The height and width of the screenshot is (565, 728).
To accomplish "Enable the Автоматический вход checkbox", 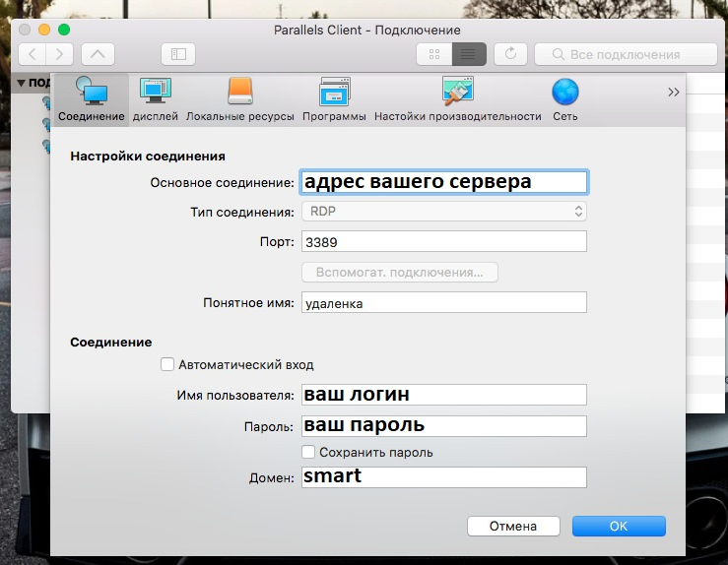I will pyautogui.click(x=167, y=364).
